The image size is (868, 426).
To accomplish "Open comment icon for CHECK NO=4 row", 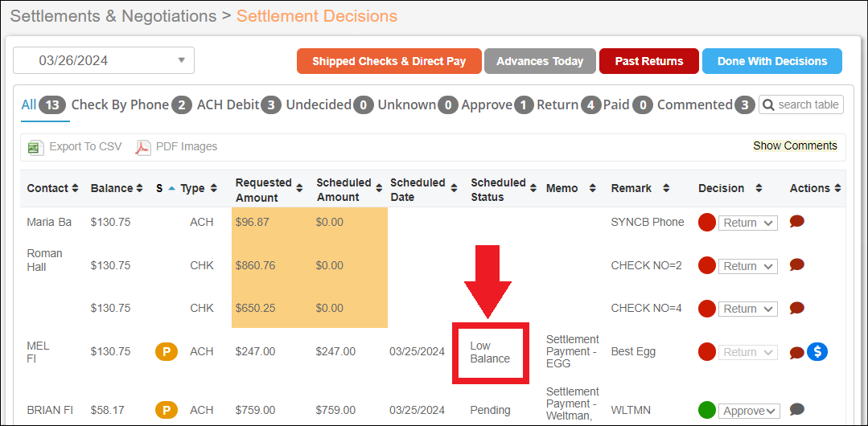I will [796, 308].
